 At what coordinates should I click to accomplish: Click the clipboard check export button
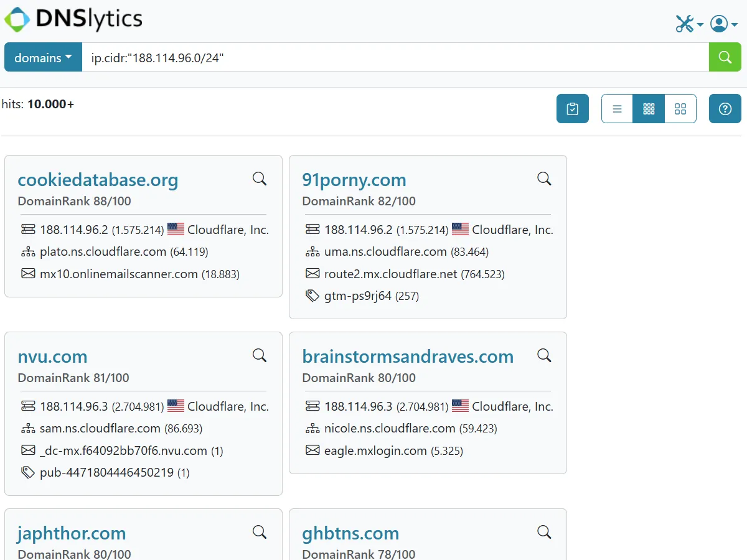(573, 109)
